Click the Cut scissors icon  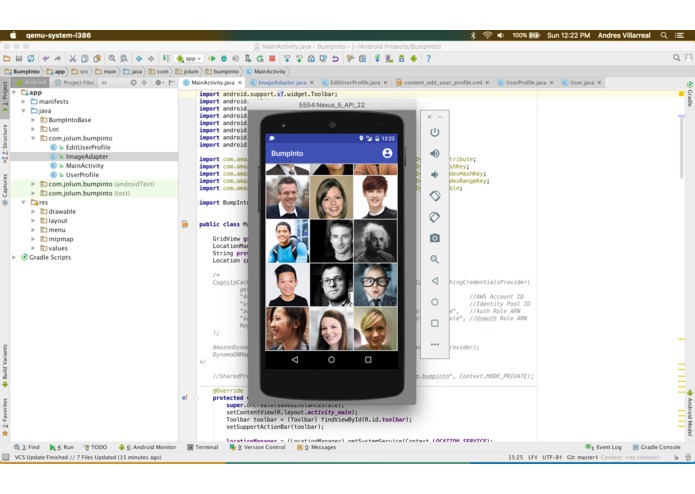(x=73, y=58)
